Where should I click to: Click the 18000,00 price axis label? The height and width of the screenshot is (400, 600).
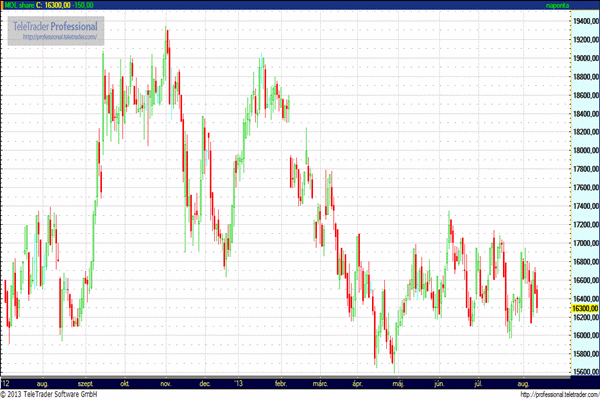click(x=583, y=150)
